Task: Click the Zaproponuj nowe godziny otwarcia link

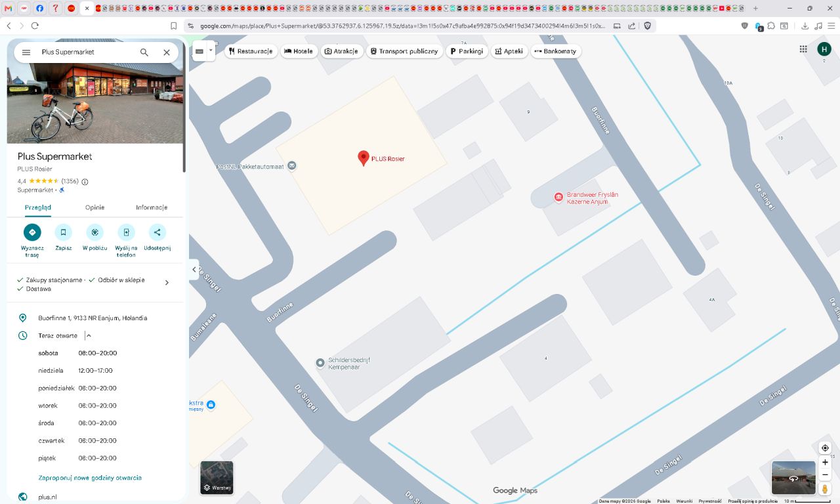Action: (x=90, y=478)
